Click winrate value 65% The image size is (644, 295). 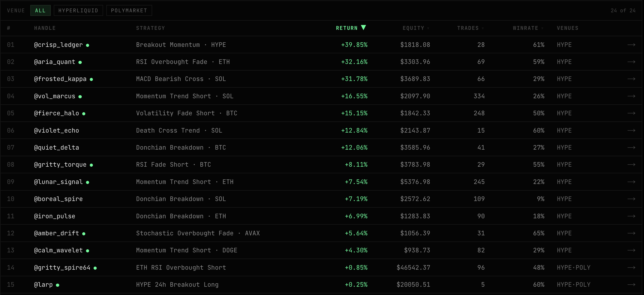[x=539, y=233]
